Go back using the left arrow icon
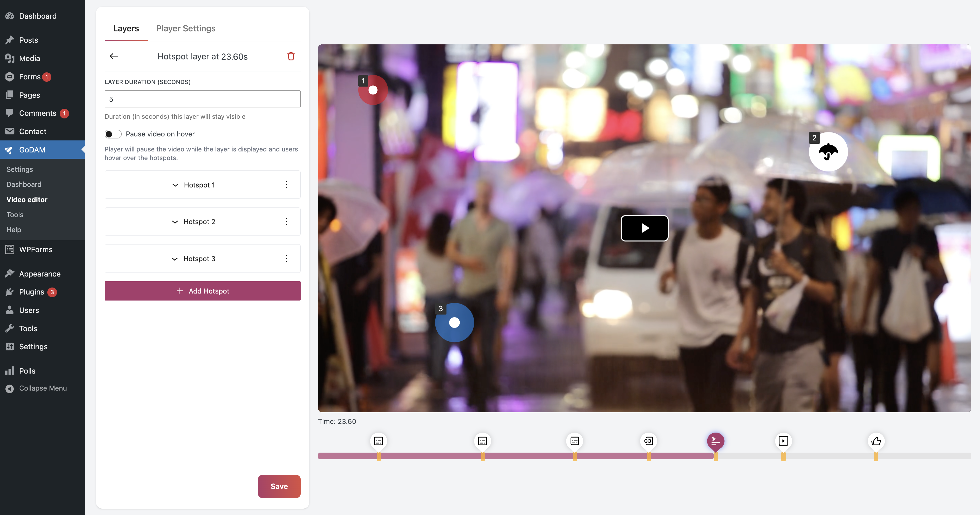 (114, 56)
